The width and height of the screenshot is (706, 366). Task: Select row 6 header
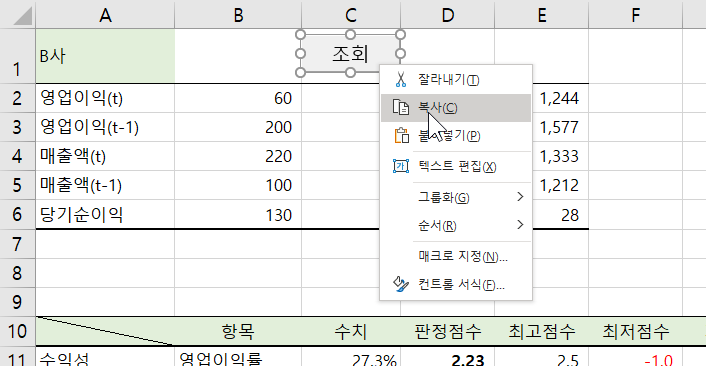[x=17, y=214]
